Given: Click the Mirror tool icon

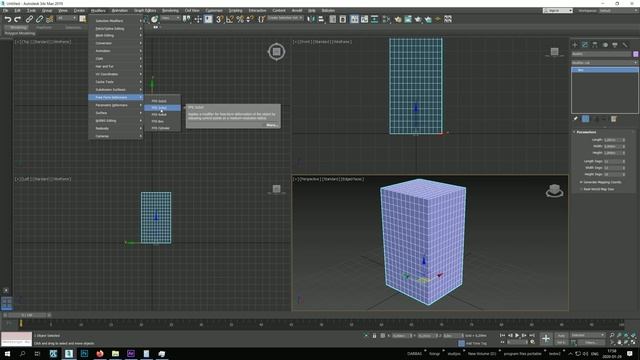Looking at the screenshot, I should (311, 19).
